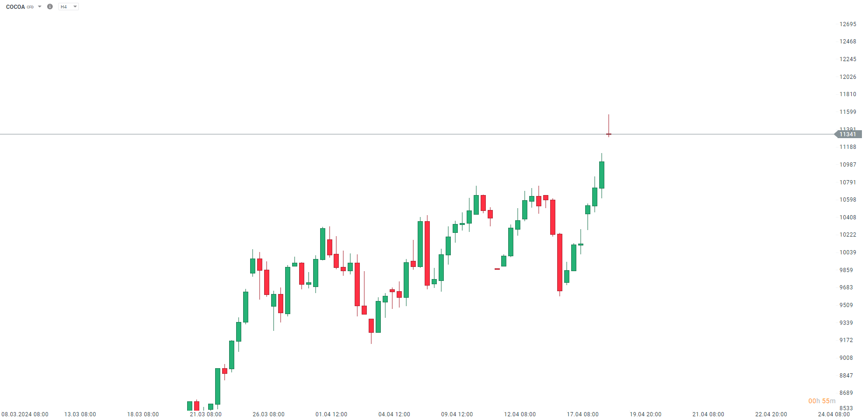
Task: Click the 10039 price axis label
Action: 847,252
